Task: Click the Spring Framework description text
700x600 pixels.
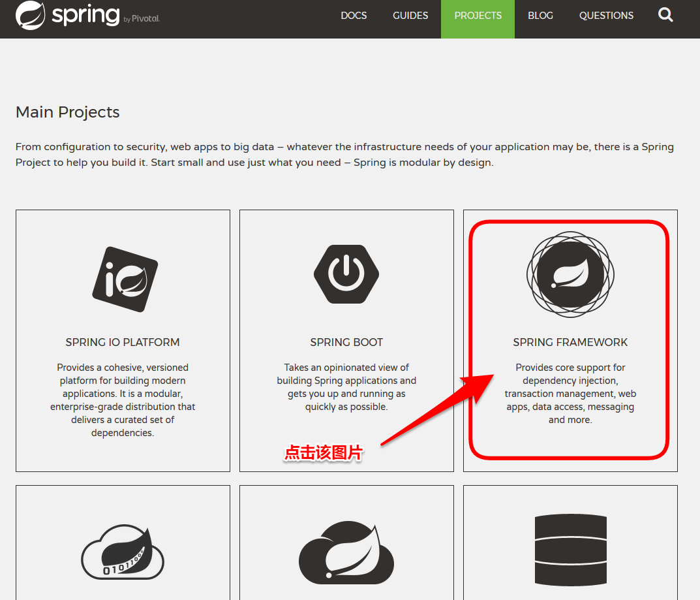Action: point(570,394)
